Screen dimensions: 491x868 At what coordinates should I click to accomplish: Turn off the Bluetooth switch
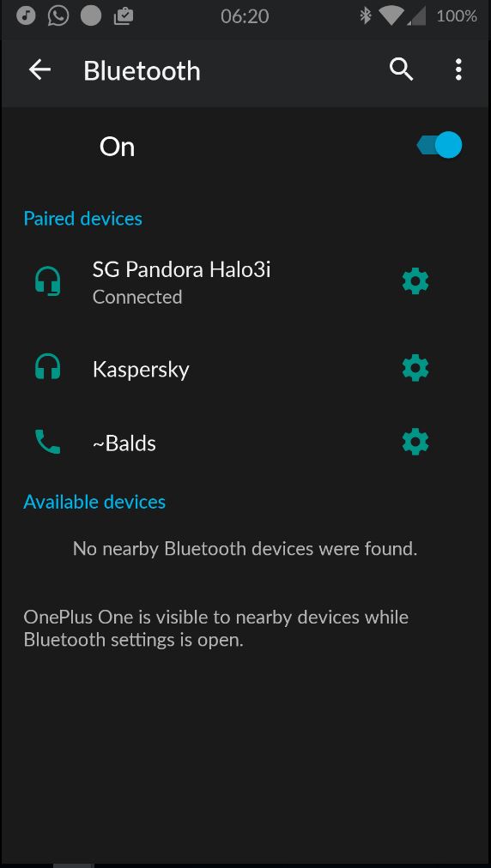pos(439,146)
